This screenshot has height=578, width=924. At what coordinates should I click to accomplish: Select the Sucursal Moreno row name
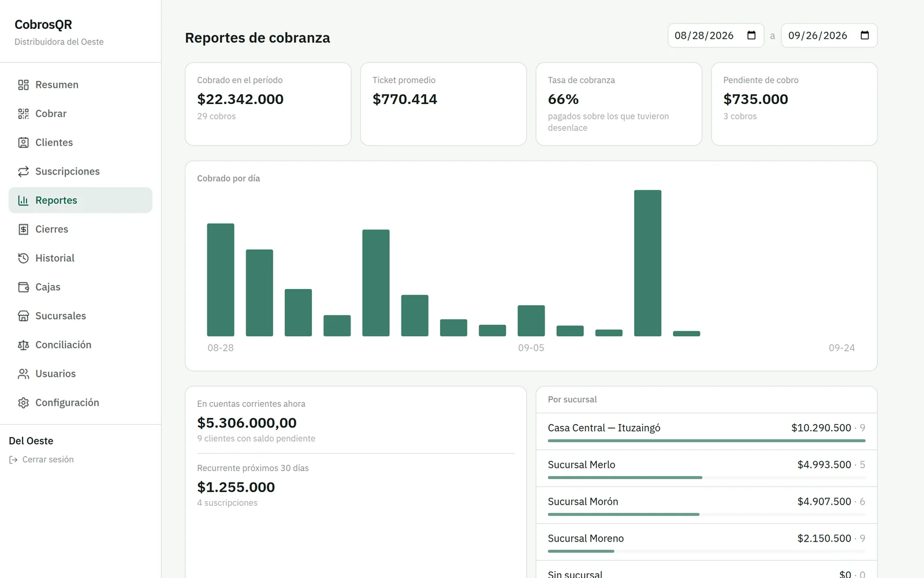pos(586,539)
